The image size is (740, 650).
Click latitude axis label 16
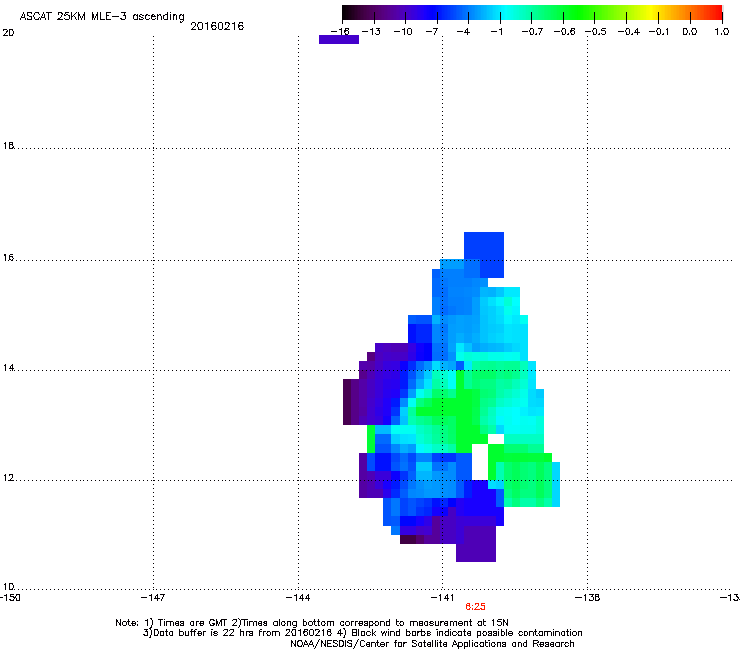pyautogui.click(x=8, y=258)
